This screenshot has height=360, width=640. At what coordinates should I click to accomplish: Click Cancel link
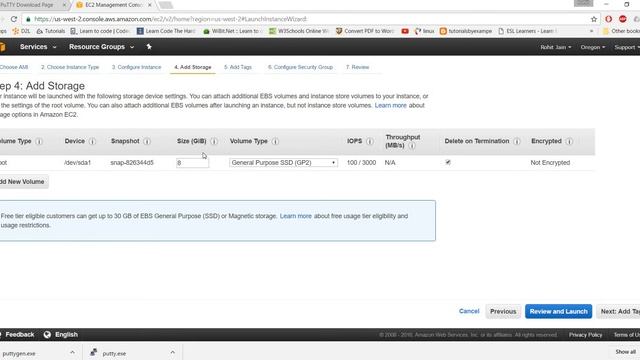(469, 311)
